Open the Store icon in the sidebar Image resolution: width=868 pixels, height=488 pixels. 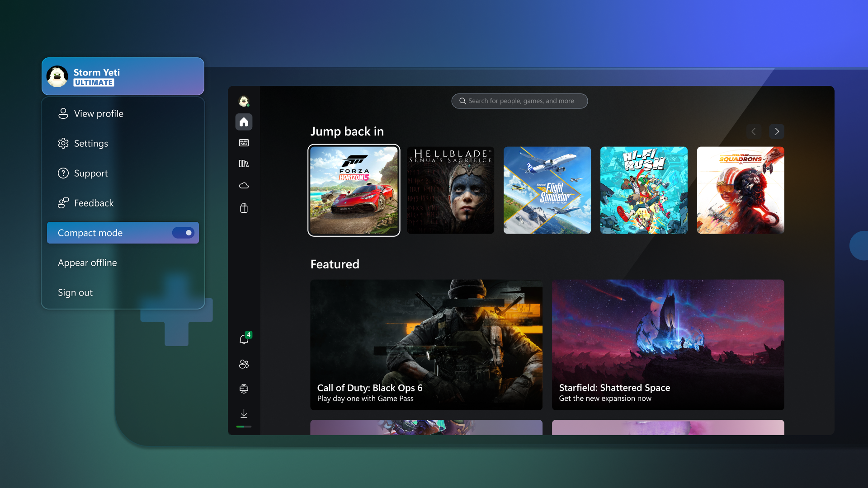point(244,208)
